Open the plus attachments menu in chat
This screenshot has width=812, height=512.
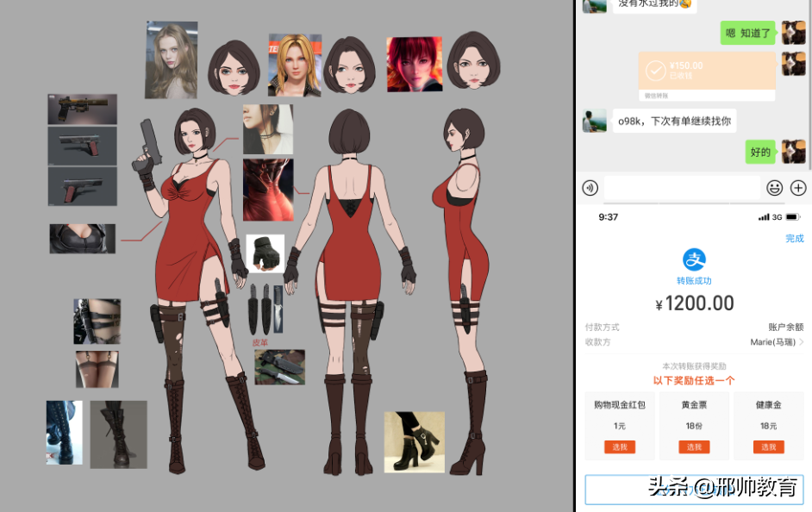[798, 187]
